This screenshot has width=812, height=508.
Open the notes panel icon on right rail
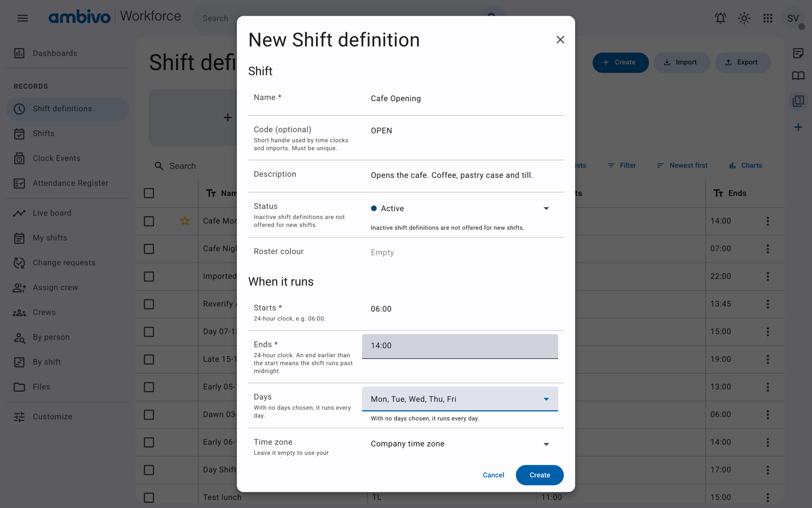tap(798, 53)
